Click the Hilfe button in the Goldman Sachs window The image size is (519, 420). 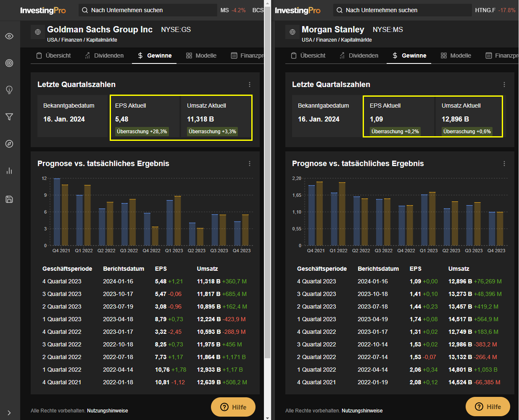point(233,407)
